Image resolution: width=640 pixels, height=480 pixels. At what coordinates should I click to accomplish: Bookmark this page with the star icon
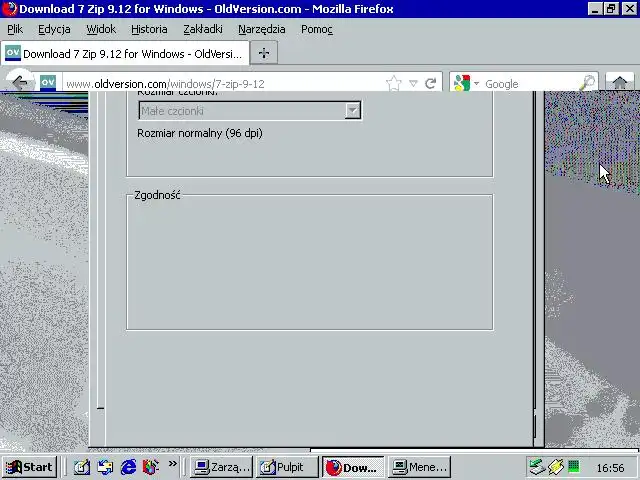[x=393, y=83]
